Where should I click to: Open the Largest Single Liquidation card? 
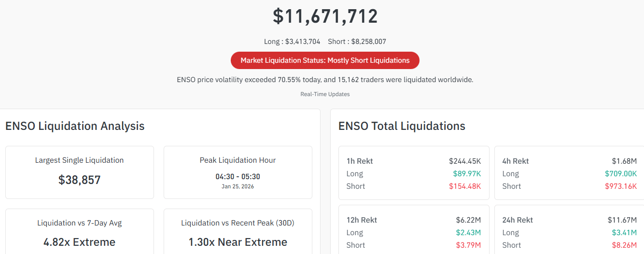80,172
